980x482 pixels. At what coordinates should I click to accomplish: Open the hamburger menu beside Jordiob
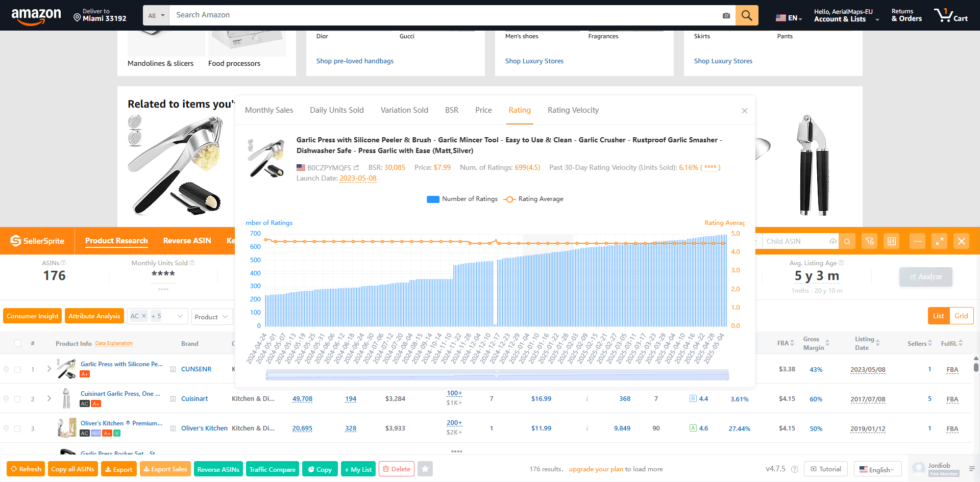[972, 469]
